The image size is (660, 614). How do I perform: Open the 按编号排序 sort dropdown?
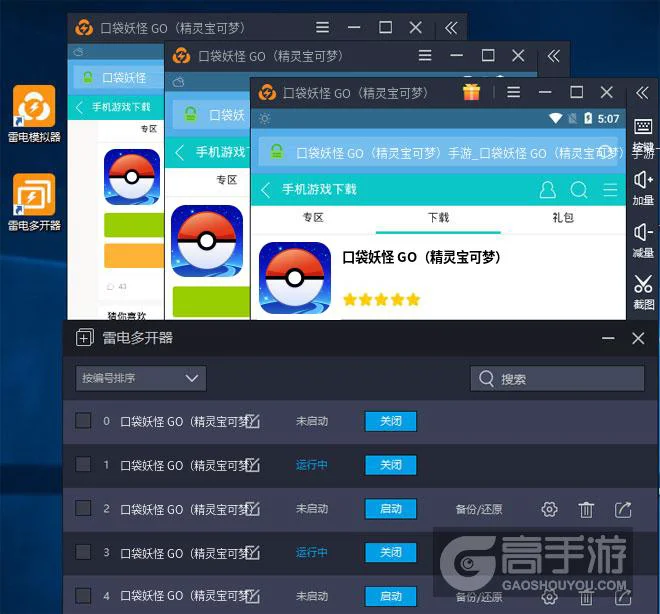tap(141, 378)
